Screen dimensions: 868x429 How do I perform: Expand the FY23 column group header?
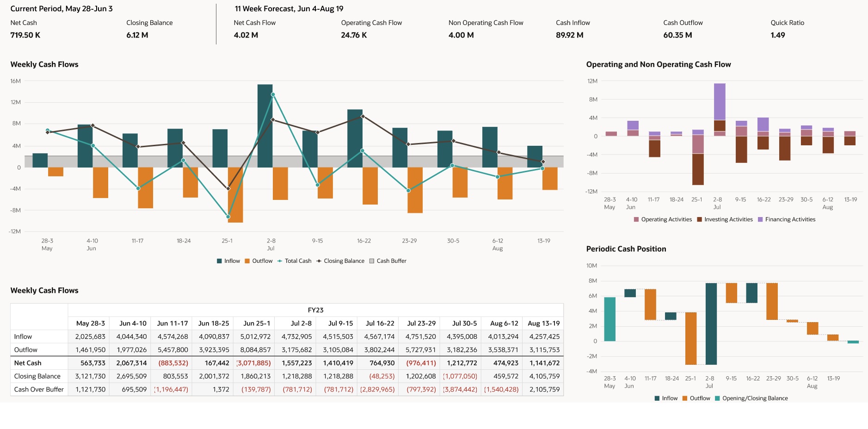(x=315, y=311)
